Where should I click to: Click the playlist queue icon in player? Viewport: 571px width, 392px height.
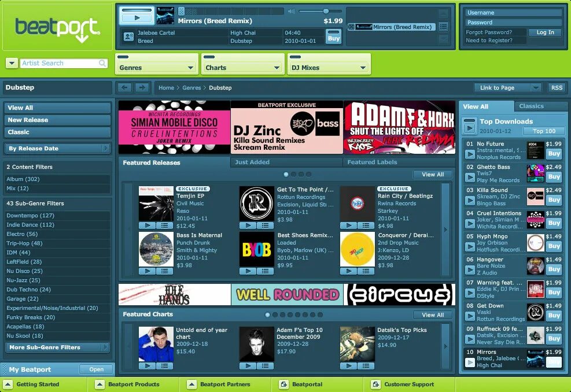point(443,27)
